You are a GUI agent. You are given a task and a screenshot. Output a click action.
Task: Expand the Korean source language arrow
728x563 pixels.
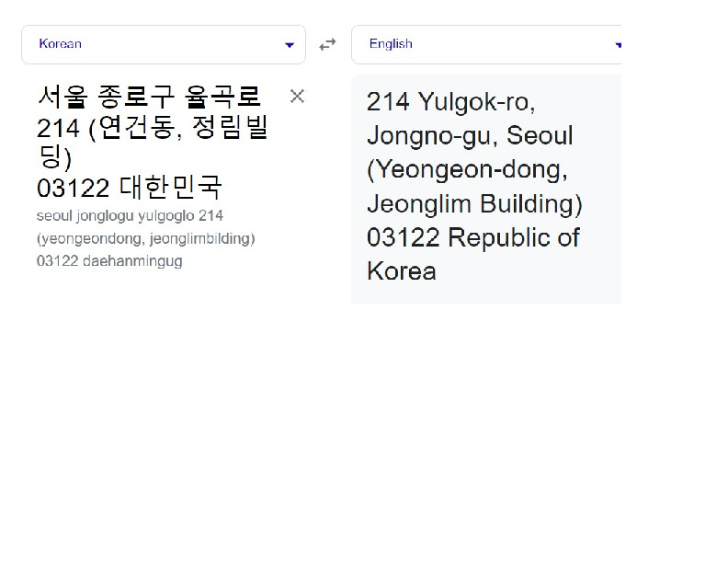[290, 44]
